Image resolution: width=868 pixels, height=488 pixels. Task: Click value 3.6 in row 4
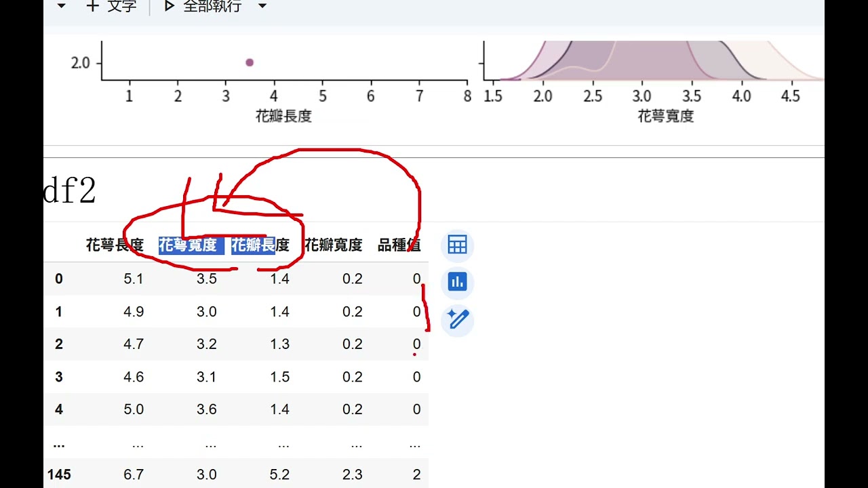(207, 409)
